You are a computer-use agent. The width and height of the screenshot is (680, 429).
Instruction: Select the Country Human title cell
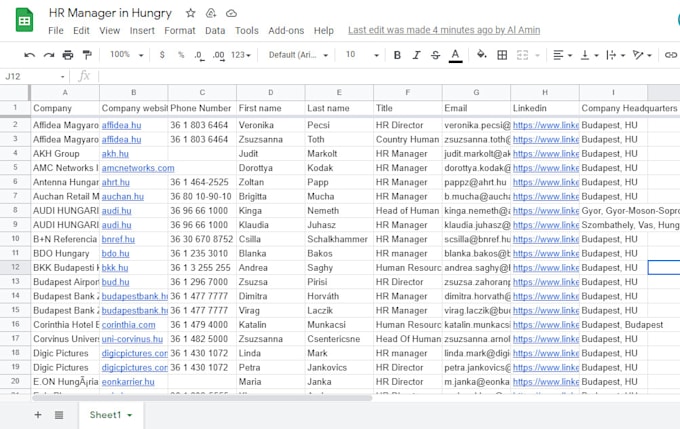(408, 140)
